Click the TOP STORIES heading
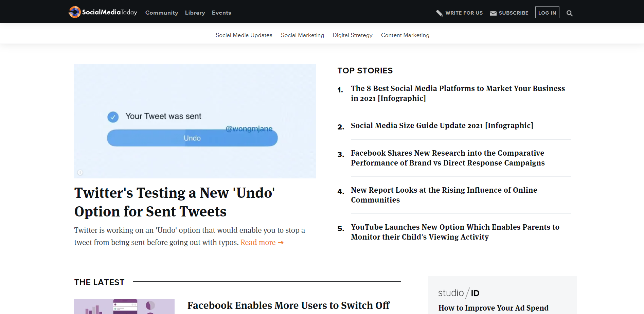Image resolution: width=644 pixels, height=314 pixels. [x=365, y=71]
